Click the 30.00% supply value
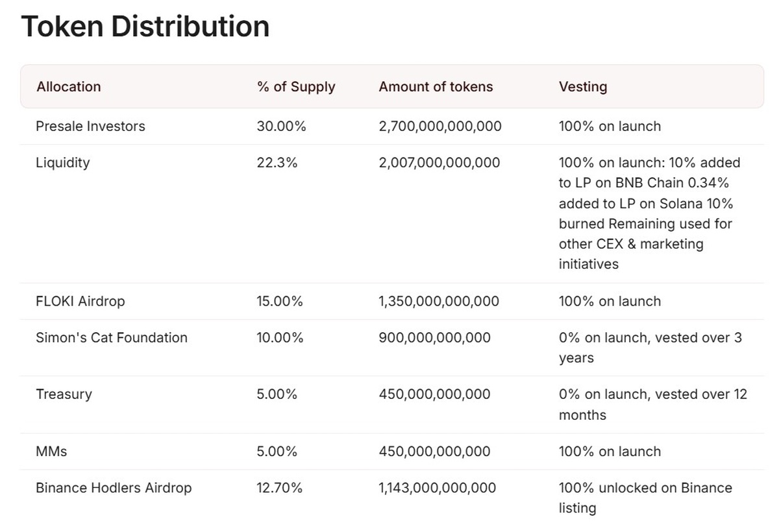Screen dimensions: 779x532 281,127
